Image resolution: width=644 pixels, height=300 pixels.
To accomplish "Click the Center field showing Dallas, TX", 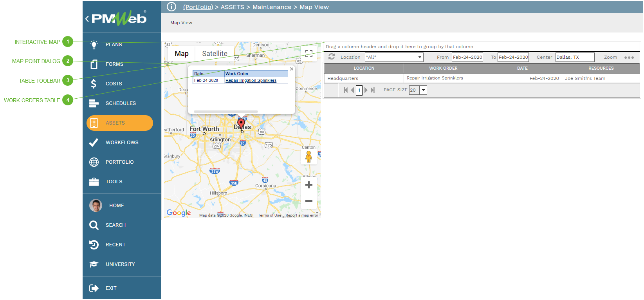I will coord(575,57).
